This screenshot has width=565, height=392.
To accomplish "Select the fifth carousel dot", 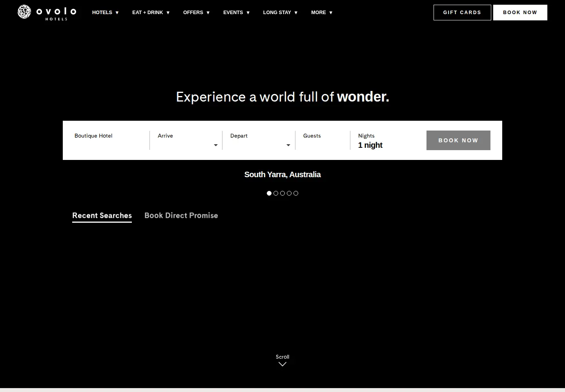I will (296, 193).
